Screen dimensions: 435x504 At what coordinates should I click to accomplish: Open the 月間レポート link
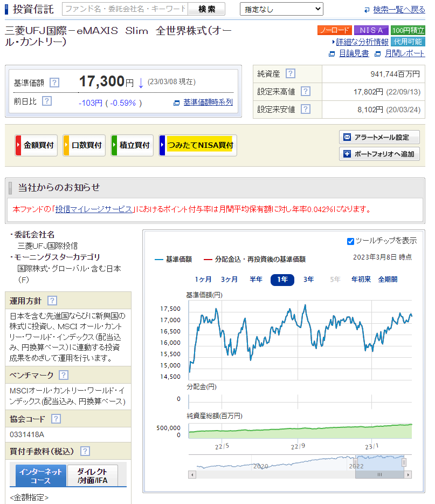click(405, 53)
